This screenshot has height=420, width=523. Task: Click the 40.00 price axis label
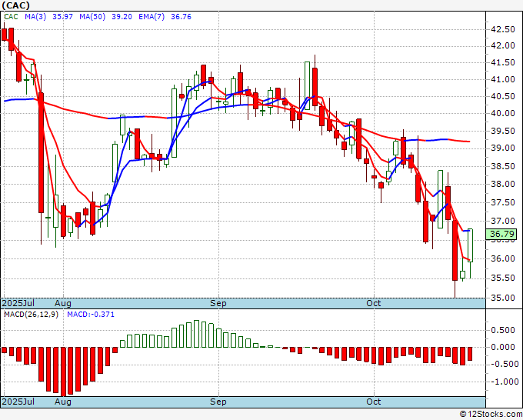pos(503,113)
